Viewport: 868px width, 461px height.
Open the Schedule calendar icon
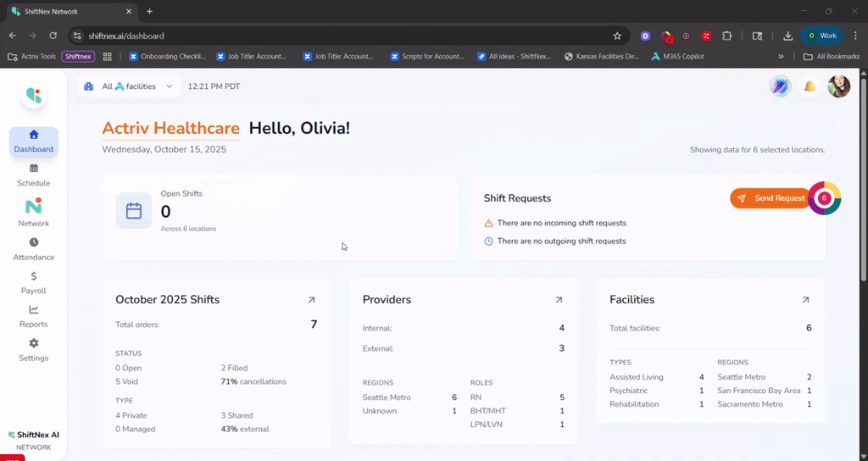pos(34,169)
